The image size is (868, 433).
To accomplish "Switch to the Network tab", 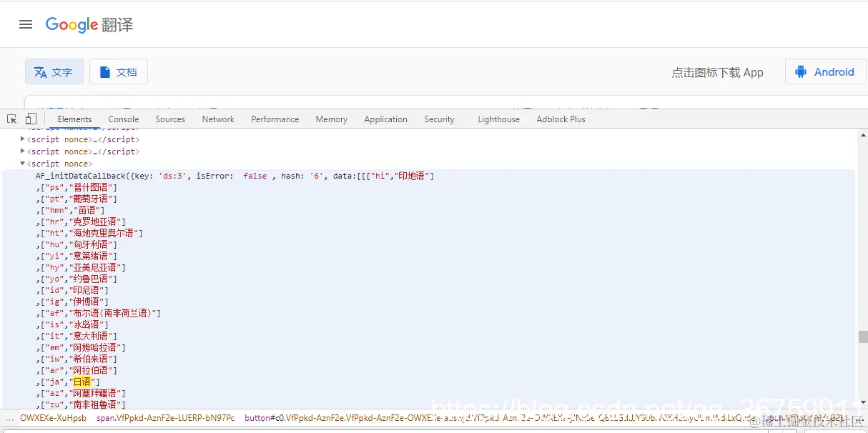I will pos(218,119).
